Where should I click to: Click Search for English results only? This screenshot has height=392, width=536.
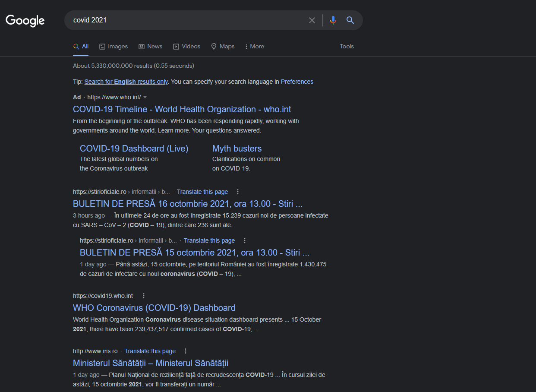pyautogui.click(x=126, y=82)
